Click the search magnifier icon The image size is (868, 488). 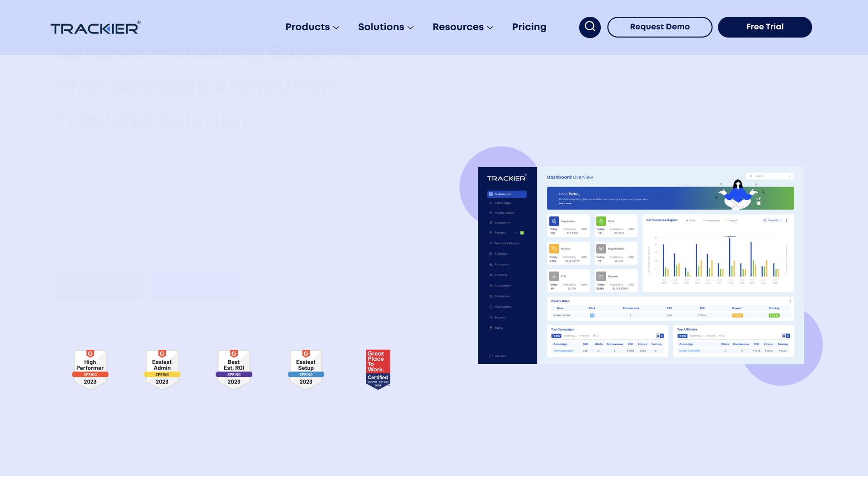[590, 27]
